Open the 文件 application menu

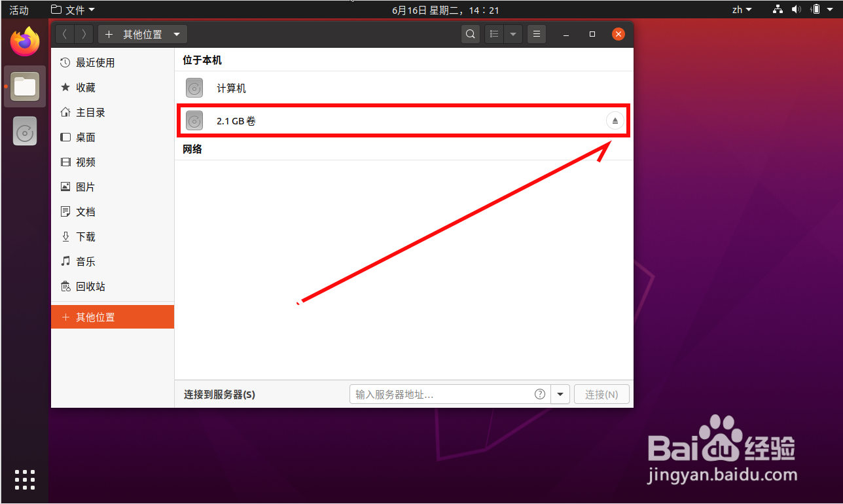click(73, 10)
